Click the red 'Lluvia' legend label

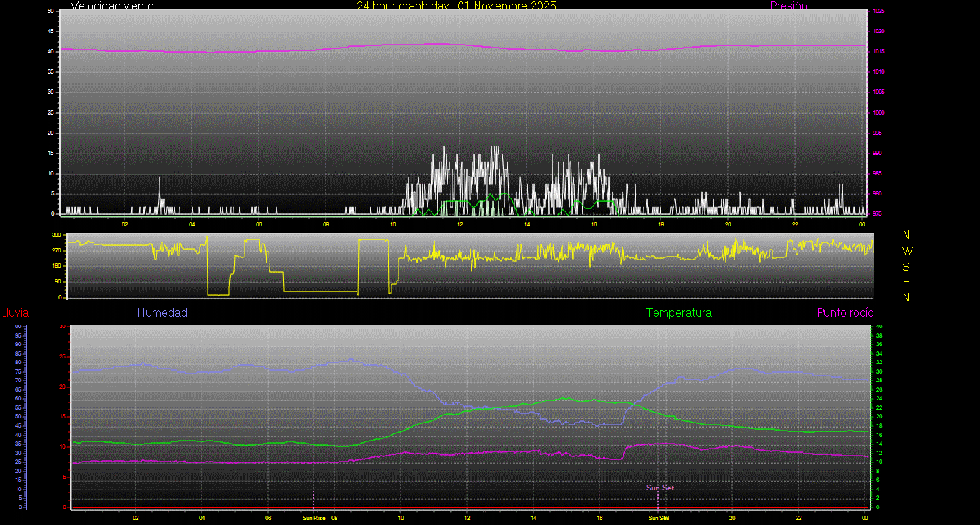click(15, 313)
